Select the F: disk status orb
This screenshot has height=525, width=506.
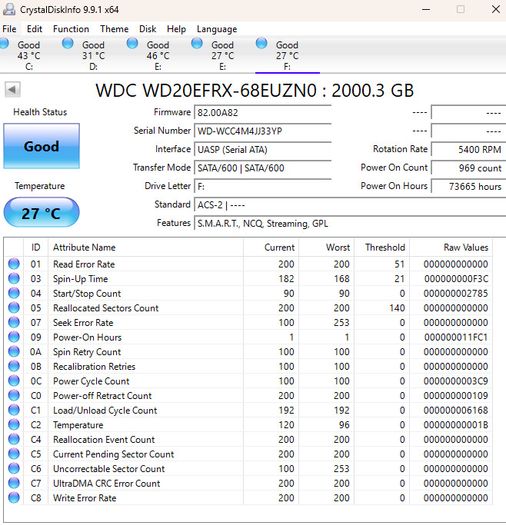click(261, 44)
